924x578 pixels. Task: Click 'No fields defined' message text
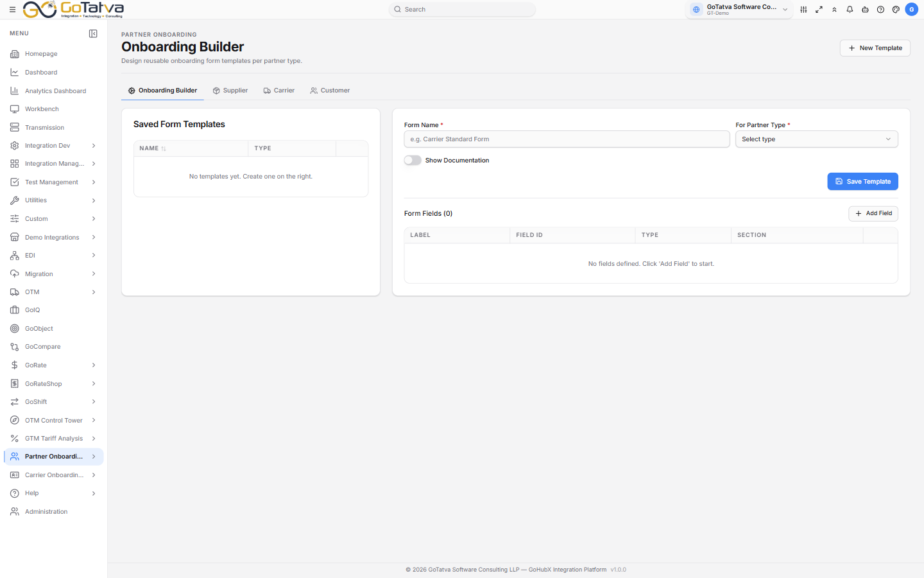tap(651, 264)
